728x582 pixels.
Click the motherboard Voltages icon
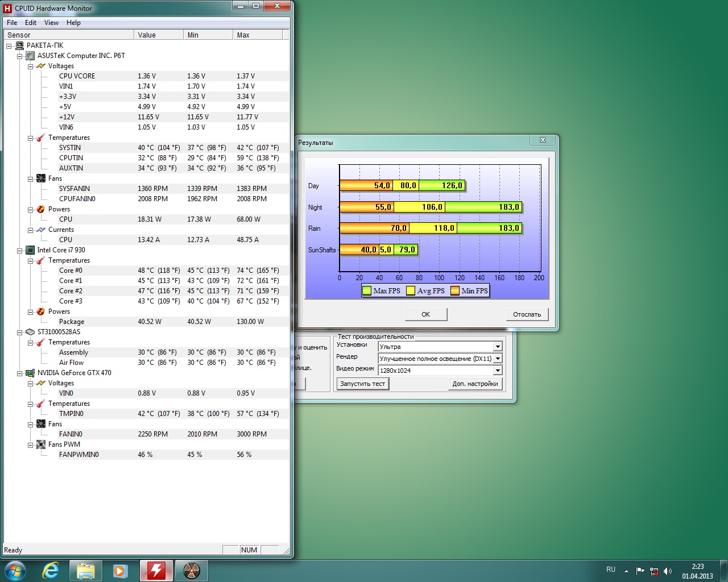[41, 66]
